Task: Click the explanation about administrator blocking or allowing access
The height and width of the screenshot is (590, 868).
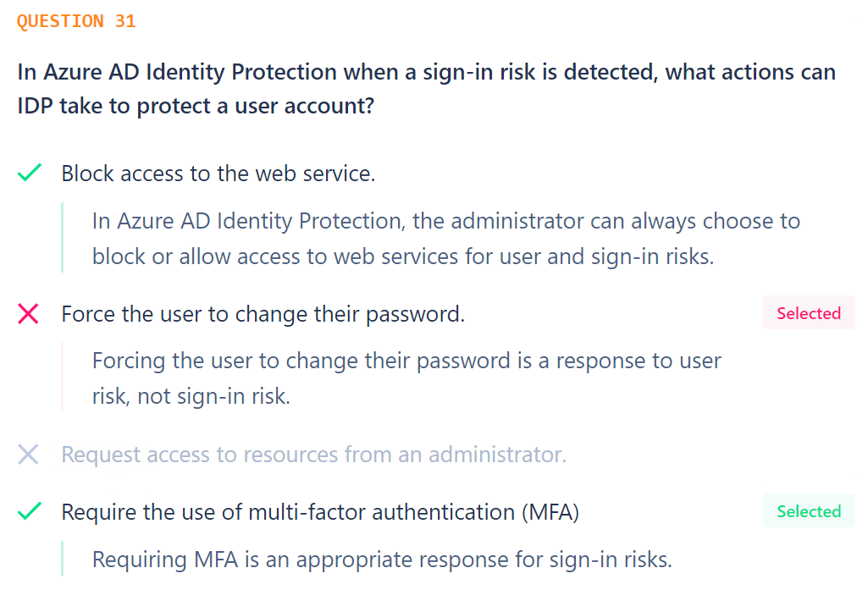Action: pyautogui.click(x=446, y=239)
